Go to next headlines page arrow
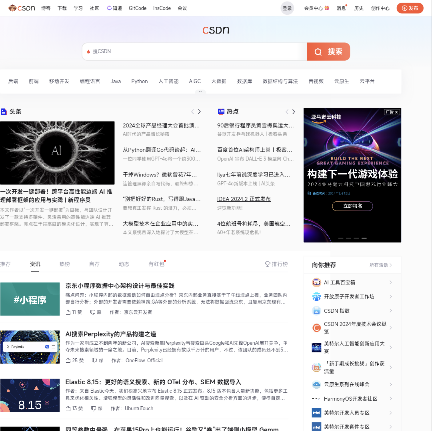 tap(199, 112)
